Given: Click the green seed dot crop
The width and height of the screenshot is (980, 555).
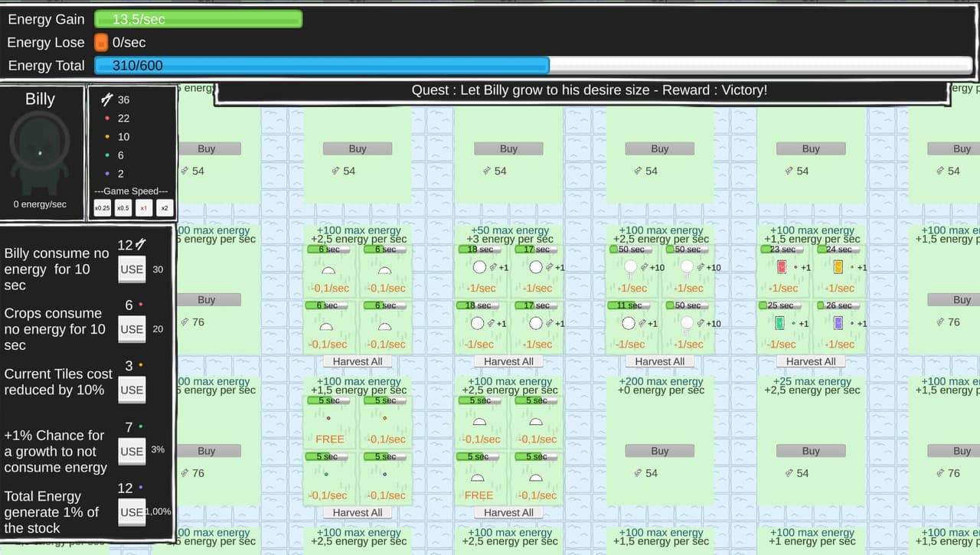Looking at the screenshot, I should click(x=326, y=474).
